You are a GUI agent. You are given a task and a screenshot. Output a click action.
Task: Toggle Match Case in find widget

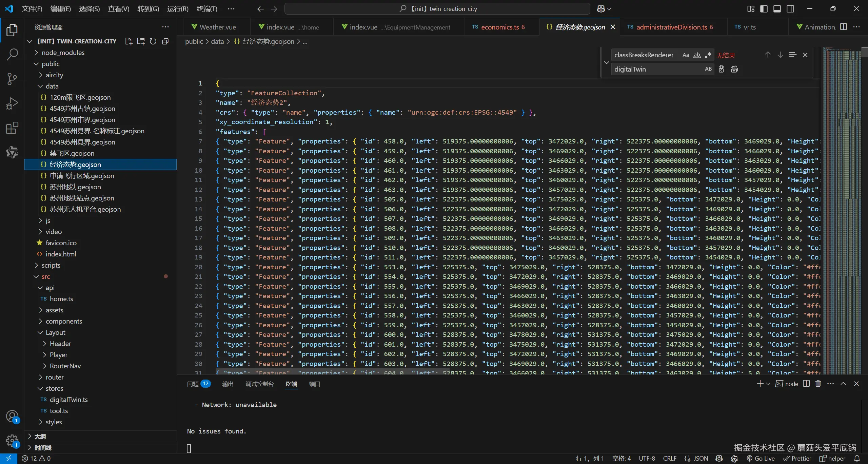coord(686,55)
